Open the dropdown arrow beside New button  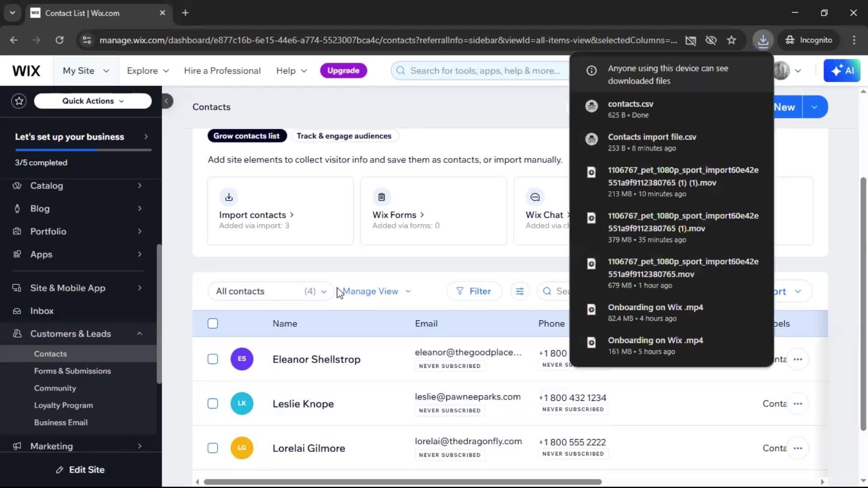[815, 107]
